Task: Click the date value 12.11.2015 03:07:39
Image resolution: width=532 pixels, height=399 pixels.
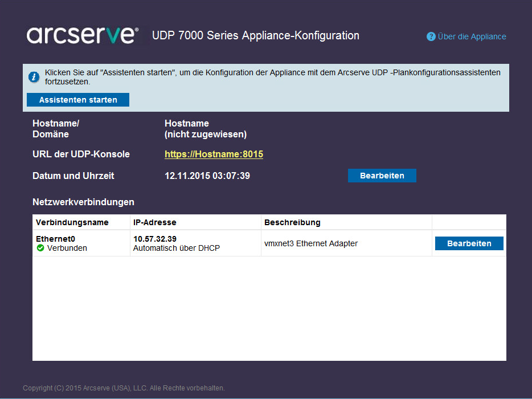Action: (207, 176)
